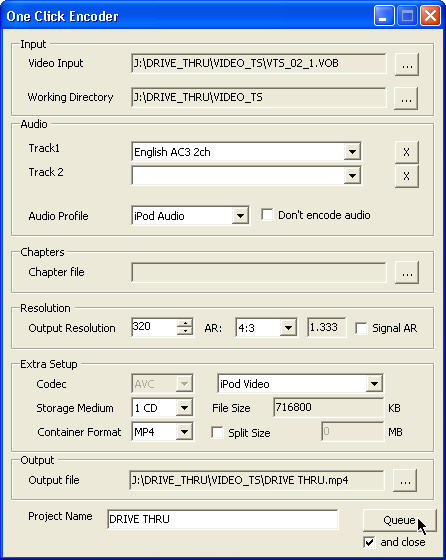Increase Output Resolution with up arrow
The image size is (446, 560).
(x=185, y=323)
